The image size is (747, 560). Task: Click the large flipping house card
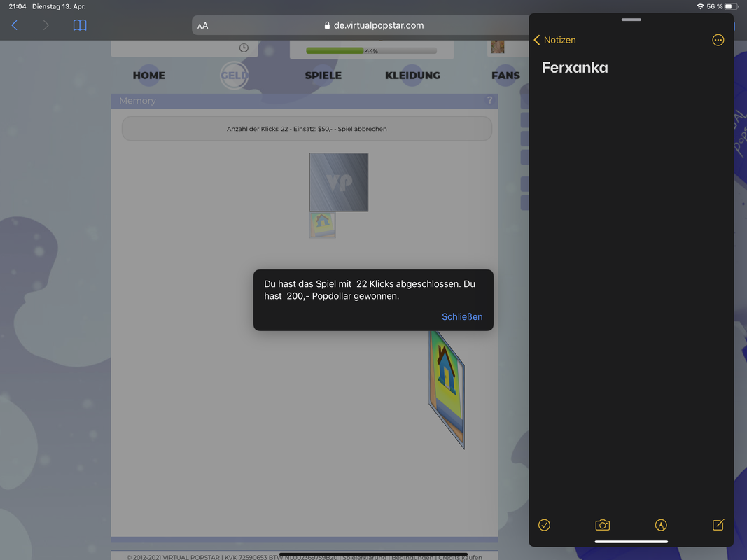pyautogui.click(x=447, y=389)
